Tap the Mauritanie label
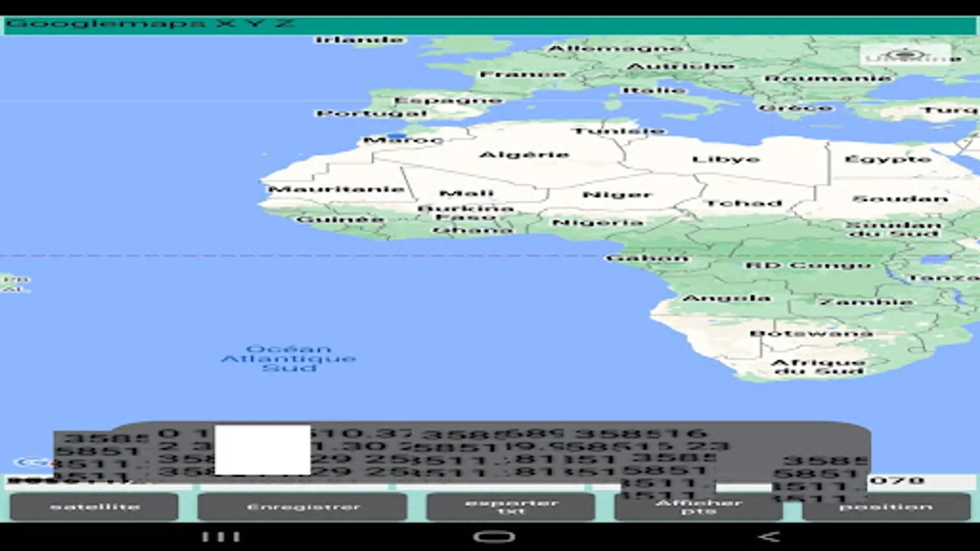The height and width of the screenshot is (551, 980). 336,189
